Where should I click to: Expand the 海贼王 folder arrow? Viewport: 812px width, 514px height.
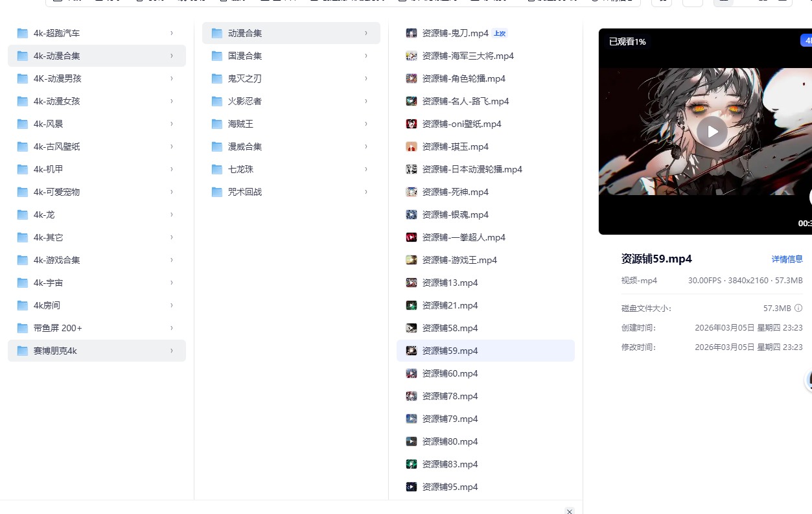click(x=366, y=124)
